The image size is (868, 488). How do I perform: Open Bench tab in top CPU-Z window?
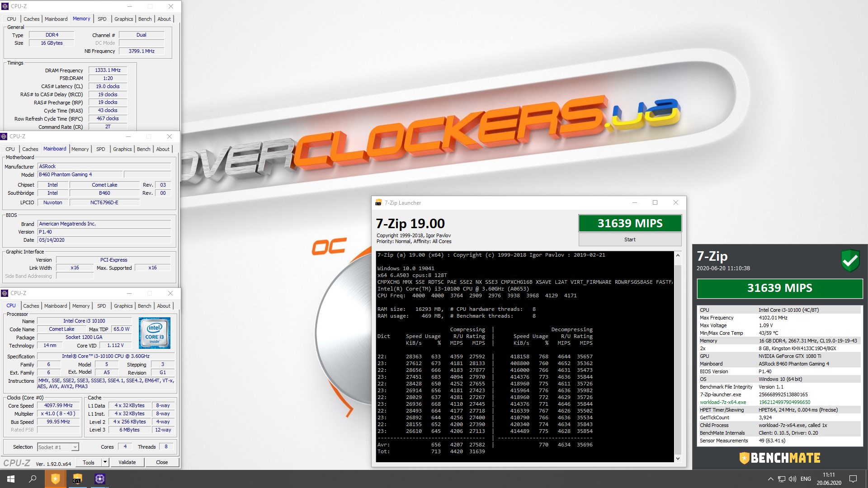pyautogui.click(x=145, y=19)
